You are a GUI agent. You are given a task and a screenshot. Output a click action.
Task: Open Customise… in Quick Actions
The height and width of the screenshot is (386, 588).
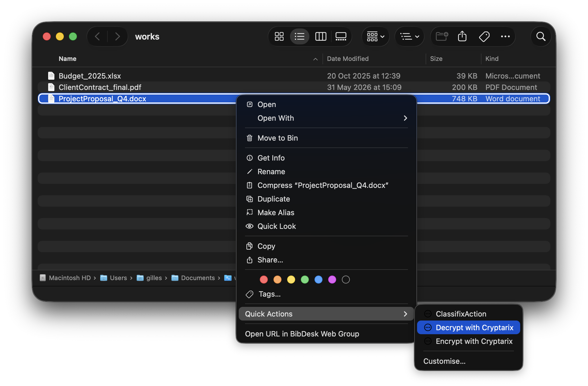[469, 361]
